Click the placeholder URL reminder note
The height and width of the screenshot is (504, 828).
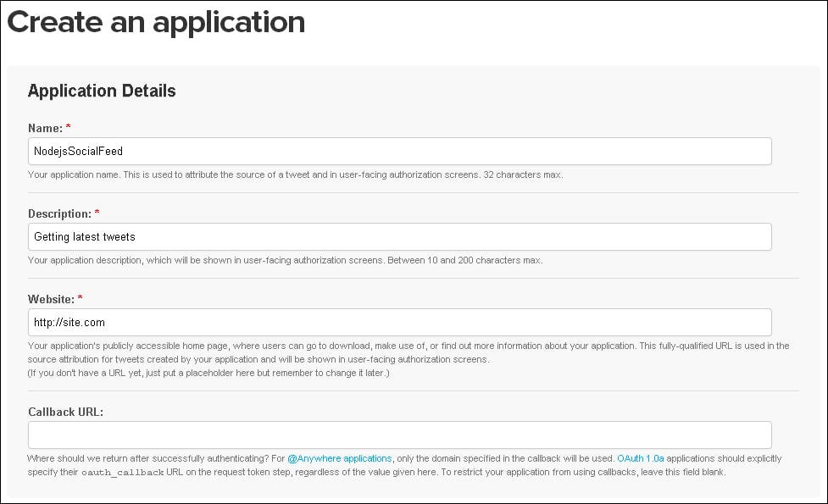point(208,373)
